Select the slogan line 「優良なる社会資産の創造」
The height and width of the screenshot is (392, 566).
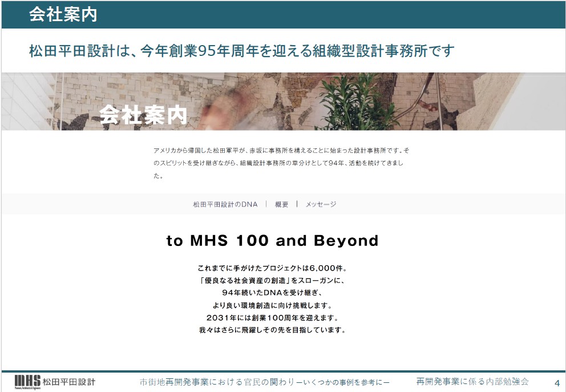[273, 281]
